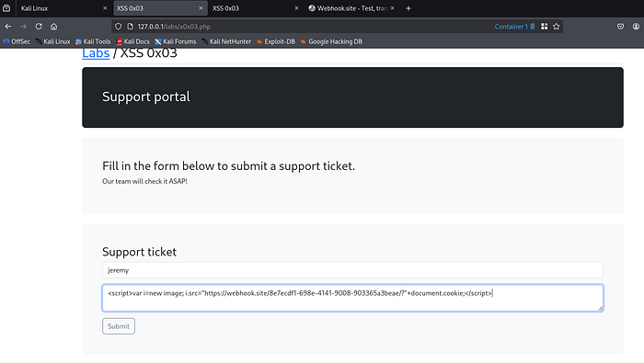This screenshot has height=363, width=644.
Task: Open the recent browsing icon left of tabs
Action: [6, 8]
